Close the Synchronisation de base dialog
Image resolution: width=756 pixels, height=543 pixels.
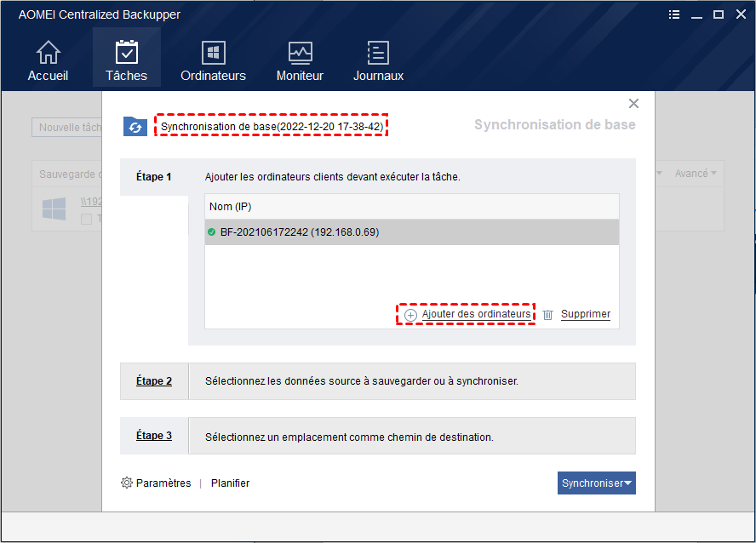tap(633, 104)
